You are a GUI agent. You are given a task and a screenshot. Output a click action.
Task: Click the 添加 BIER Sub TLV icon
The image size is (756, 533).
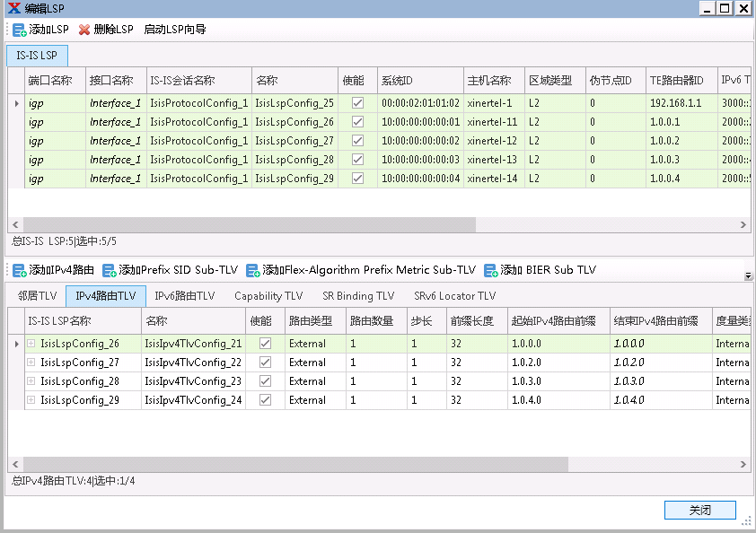click(490, 270)
